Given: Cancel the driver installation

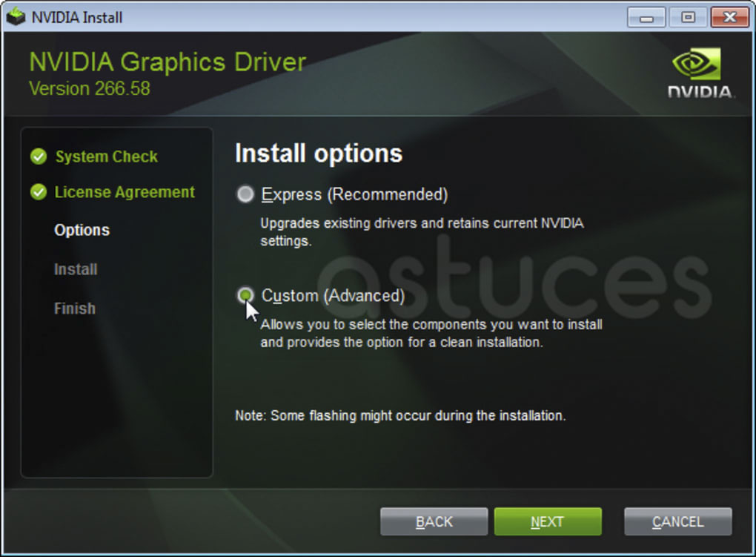Looking at the screenshot, I should pyautogui.click(x=677, y=522).
